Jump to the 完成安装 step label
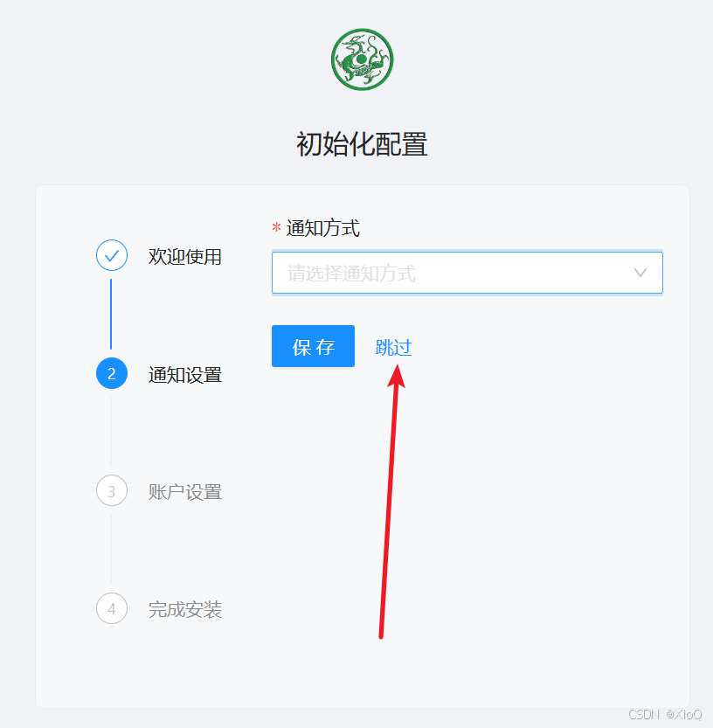The image size is (713, 728). [x=184, y=610]
